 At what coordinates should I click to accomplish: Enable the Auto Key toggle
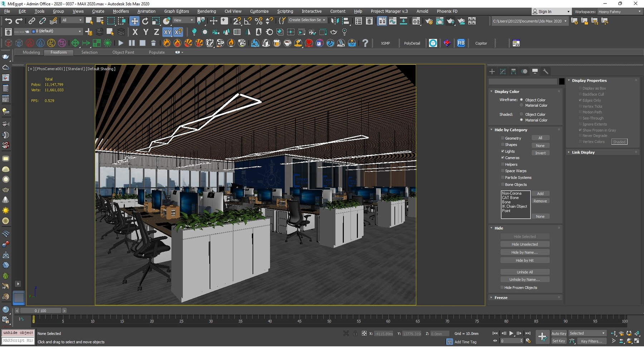coord(558,333)
